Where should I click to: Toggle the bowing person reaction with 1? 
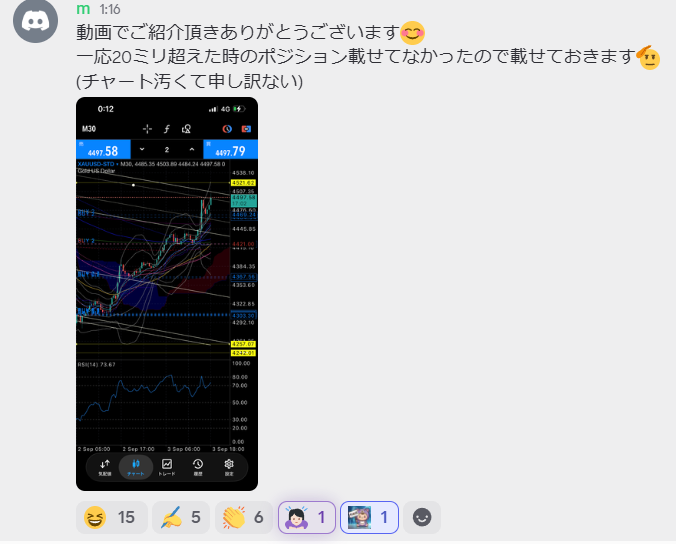click(307, 517)
